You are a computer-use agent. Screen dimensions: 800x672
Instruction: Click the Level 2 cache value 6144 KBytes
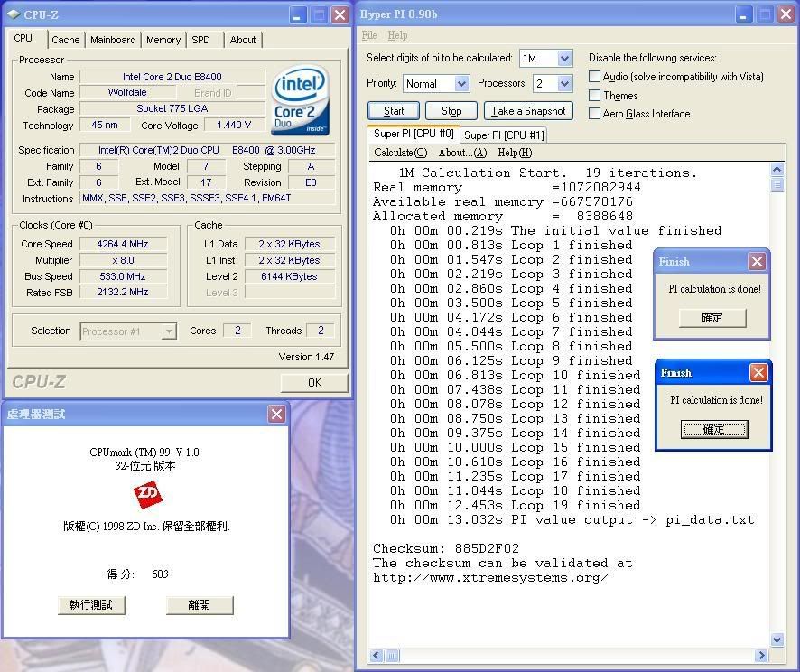coord(289,276)
